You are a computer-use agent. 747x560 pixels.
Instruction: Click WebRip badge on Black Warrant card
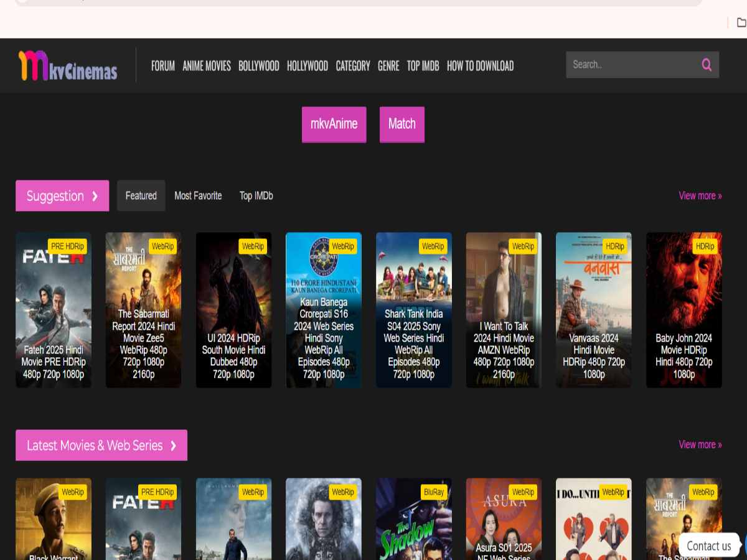pos(73,492)
